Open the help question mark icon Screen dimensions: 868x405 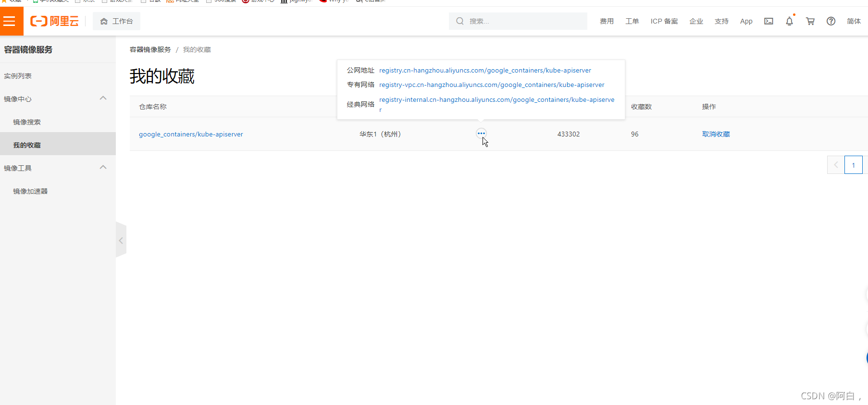pos(831,21)
